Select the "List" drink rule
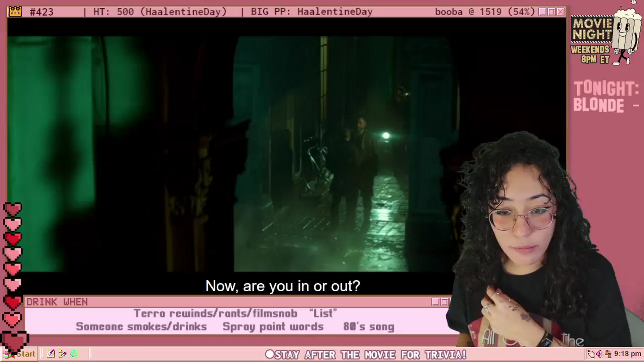Screen dimensions: 644x362 click(x=323, y=313)
